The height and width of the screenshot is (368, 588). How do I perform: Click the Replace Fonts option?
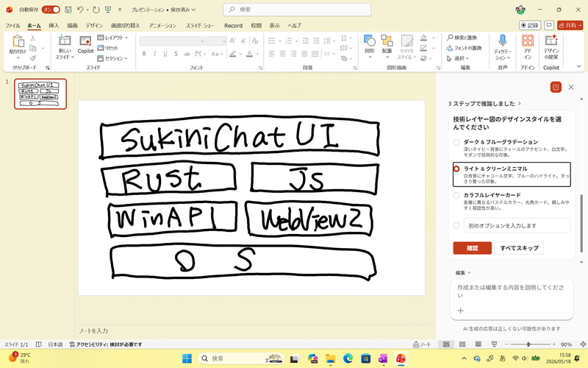point(464,48)
